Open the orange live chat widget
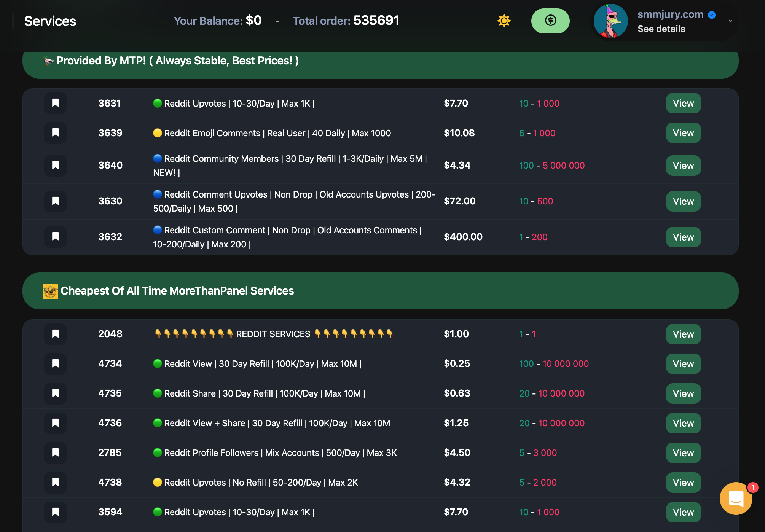This screenshot has height=532, width=765. 736,498
